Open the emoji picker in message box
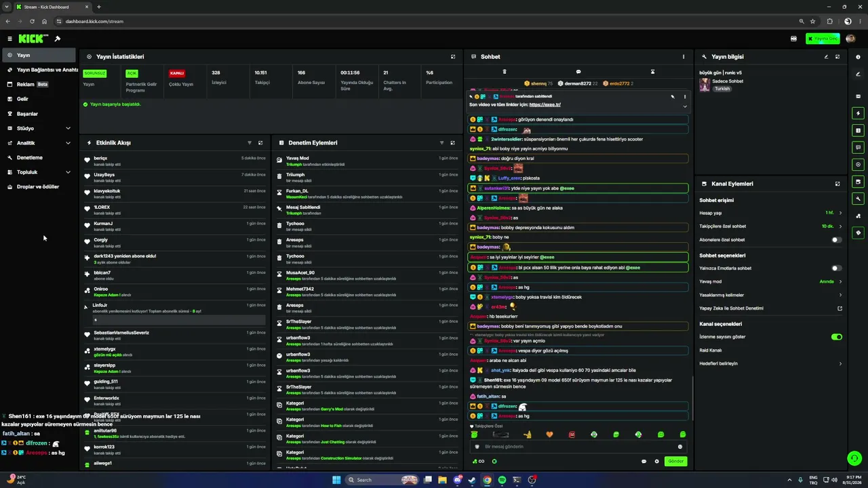 click(680, 447)
